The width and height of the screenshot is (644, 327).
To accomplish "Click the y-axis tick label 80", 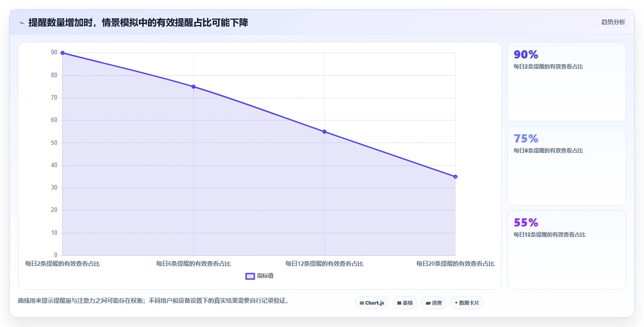I will tap(54, 75).
